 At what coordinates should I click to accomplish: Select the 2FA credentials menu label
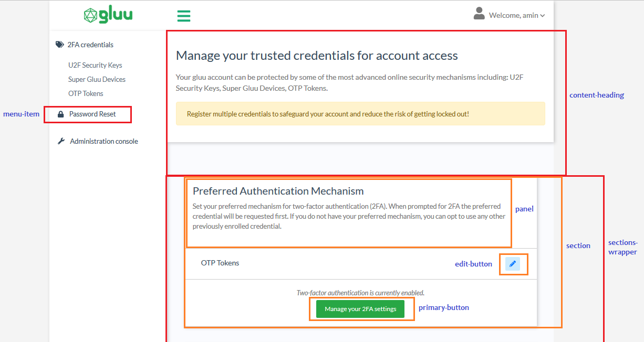pos(90,45)
